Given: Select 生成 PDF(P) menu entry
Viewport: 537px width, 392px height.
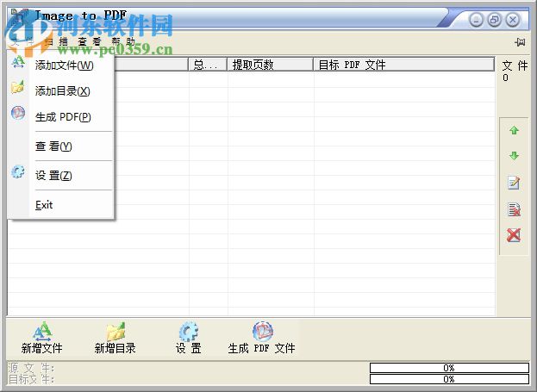Looking at the screenshot, I should pyautogui.click(x=63, y=117).
